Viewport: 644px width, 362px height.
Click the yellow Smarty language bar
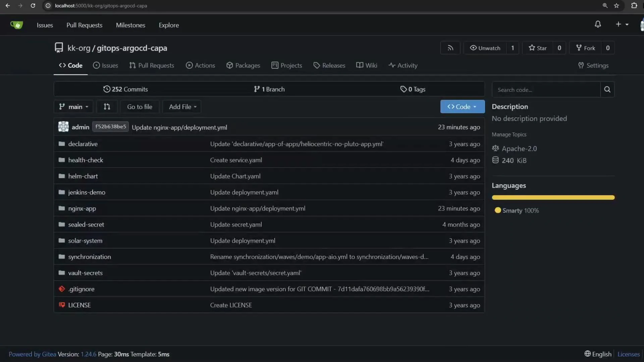[553, 197]
